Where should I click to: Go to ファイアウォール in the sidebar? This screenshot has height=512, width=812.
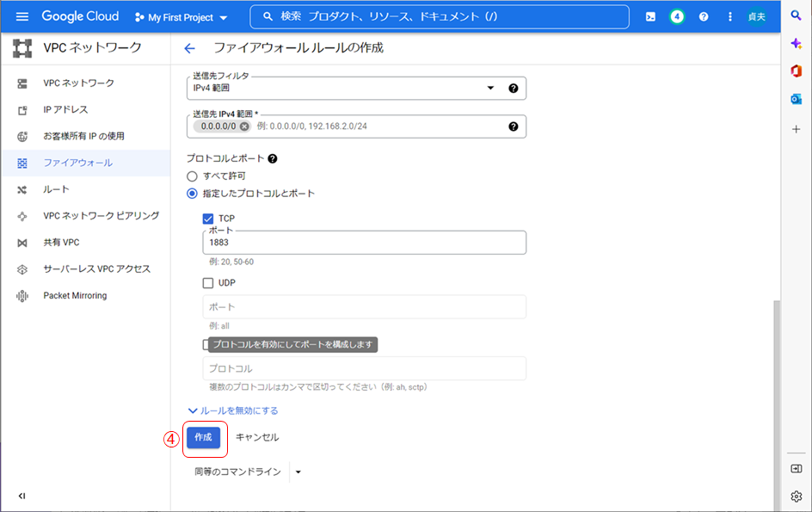click(x=77, y=163)
